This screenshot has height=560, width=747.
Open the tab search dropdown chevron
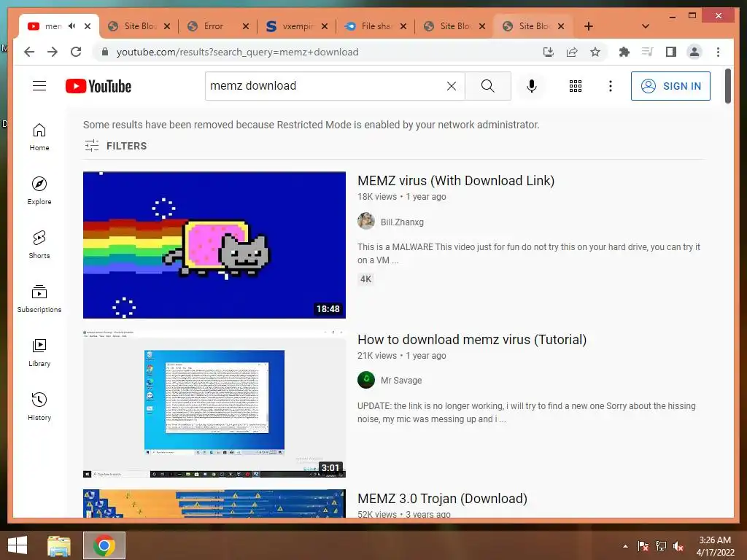646,26
